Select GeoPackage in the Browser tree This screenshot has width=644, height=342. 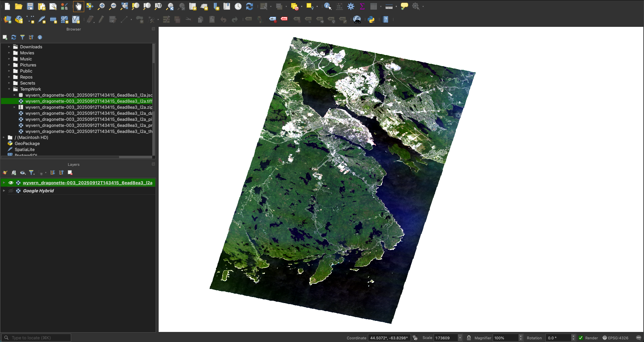27,144
